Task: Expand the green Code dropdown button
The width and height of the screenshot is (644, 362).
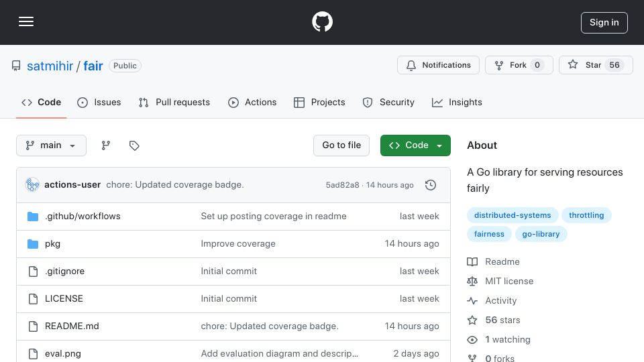Action: pos(415,145)
